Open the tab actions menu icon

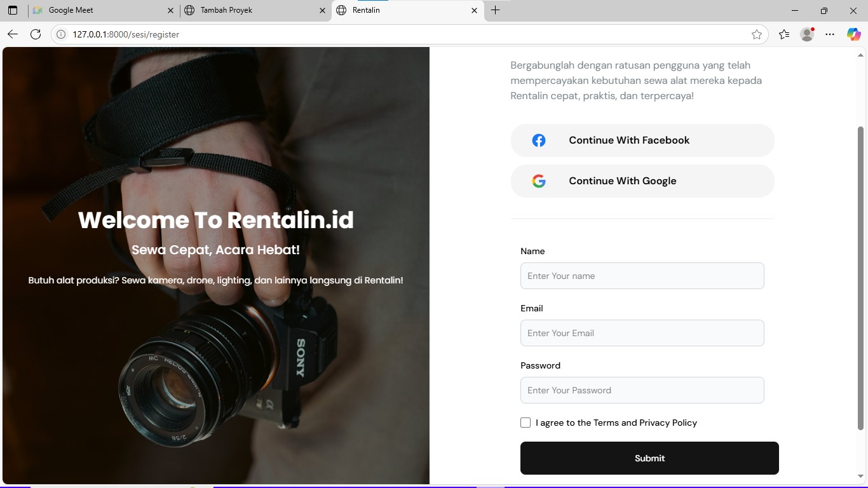[13, 10]
